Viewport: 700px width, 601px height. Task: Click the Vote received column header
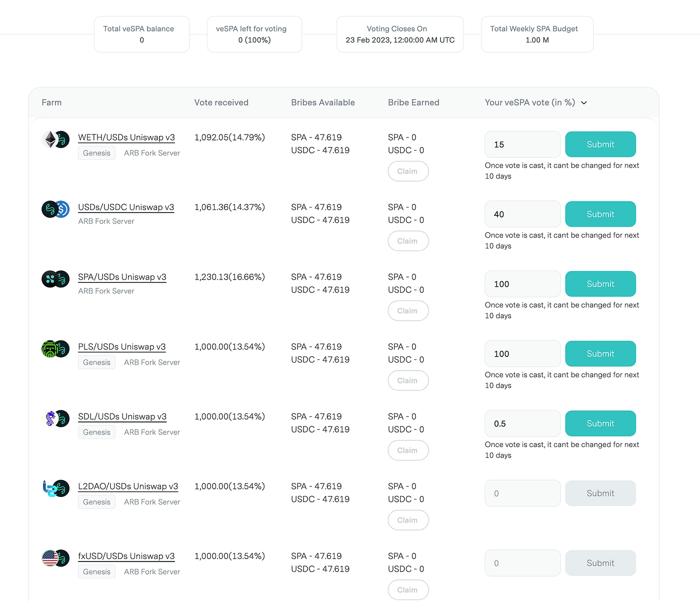pos(221,102)
